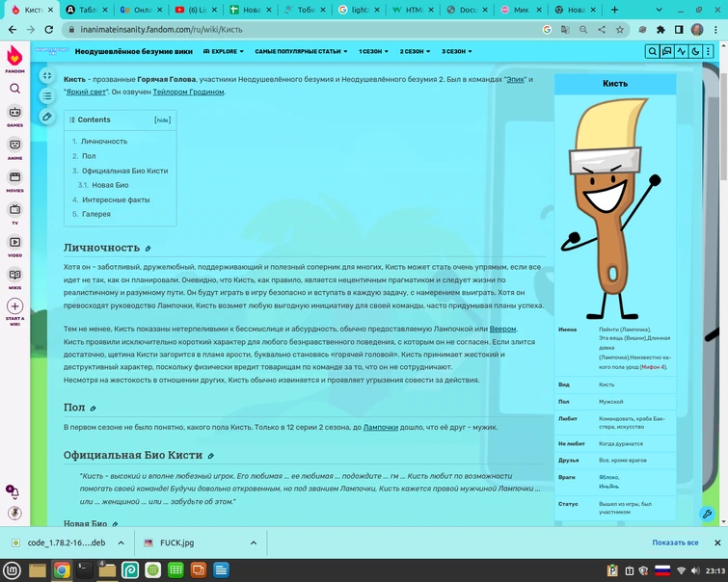Switch to the light Google search tab
This screenshot has height=582, width=728.
(x=360, y=10)
